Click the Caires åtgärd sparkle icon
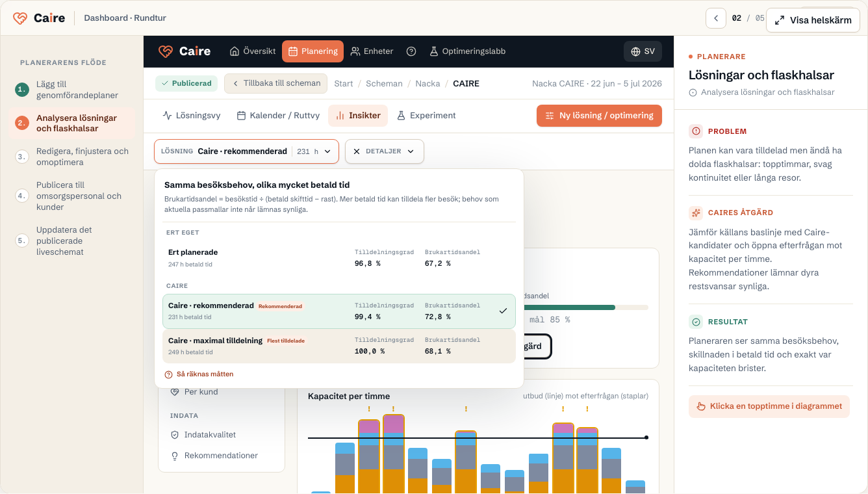The width and height of the screenshot is (868, 494). [696, 213]
